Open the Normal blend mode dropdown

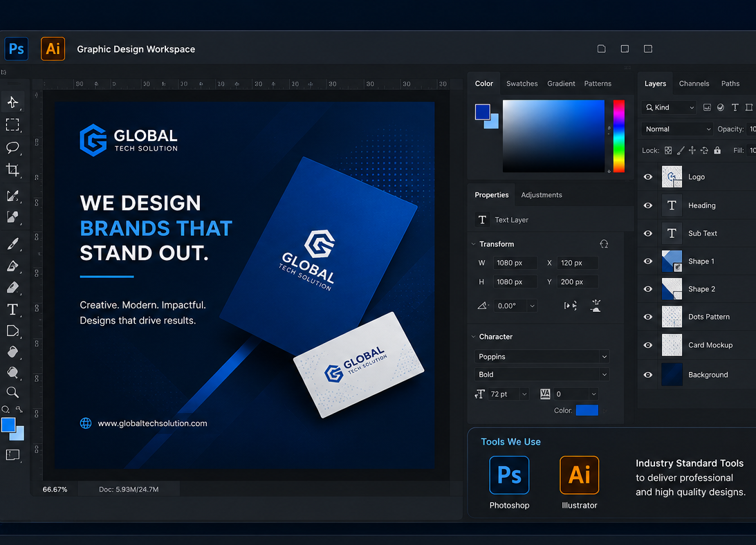point(677,129)
